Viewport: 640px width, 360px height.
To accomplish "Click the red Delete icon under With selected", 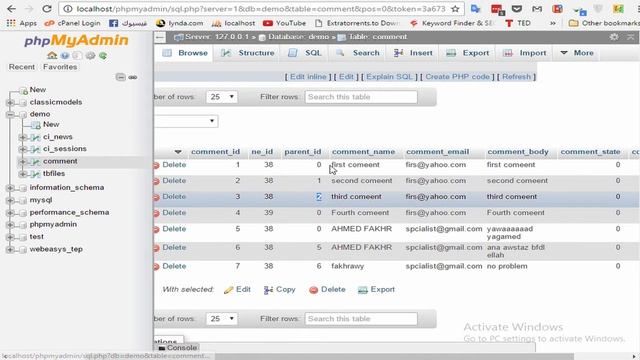I will click(x=313, y=290).
